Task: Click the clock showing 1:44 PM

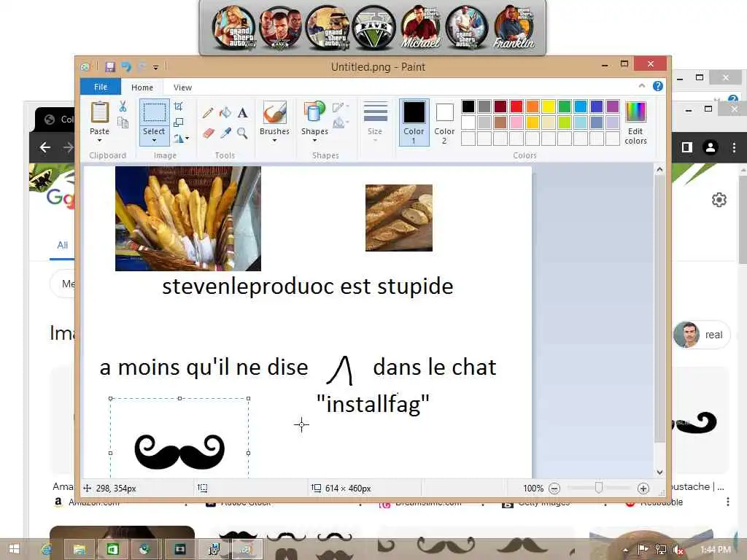Action: (716, 550)
